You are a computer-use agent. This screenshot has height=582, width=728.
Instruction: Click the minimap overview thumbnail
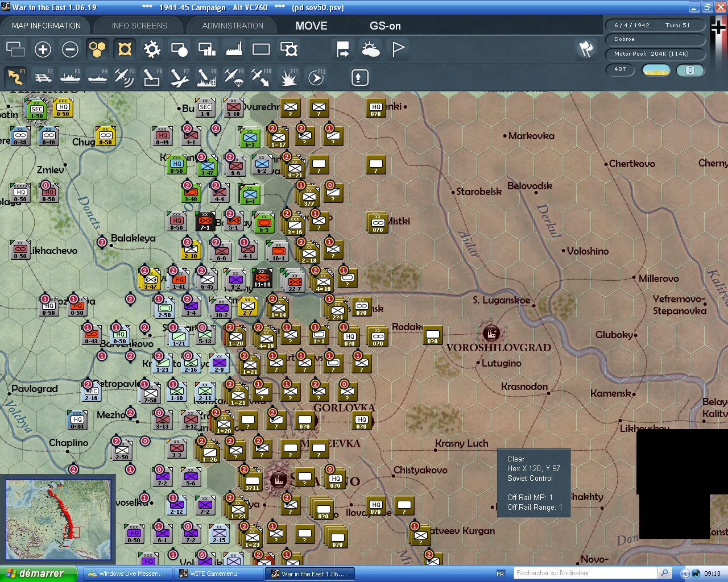point(59,519)
